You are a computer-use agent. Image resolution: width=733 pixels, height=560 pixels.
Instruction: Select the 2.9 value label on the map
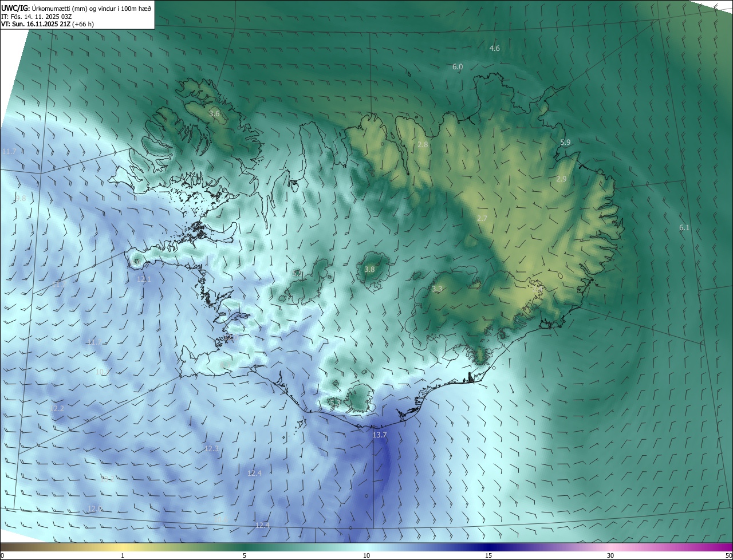561,179
